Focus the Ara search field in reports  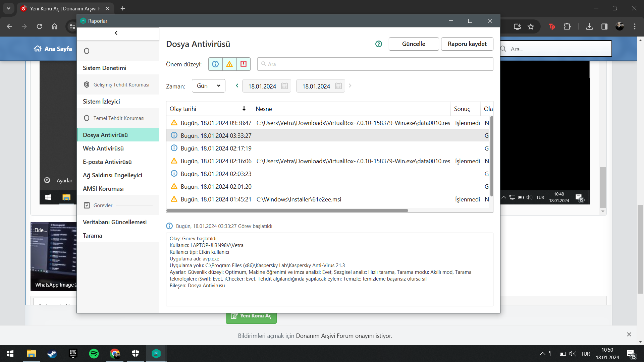pos(375,64)
